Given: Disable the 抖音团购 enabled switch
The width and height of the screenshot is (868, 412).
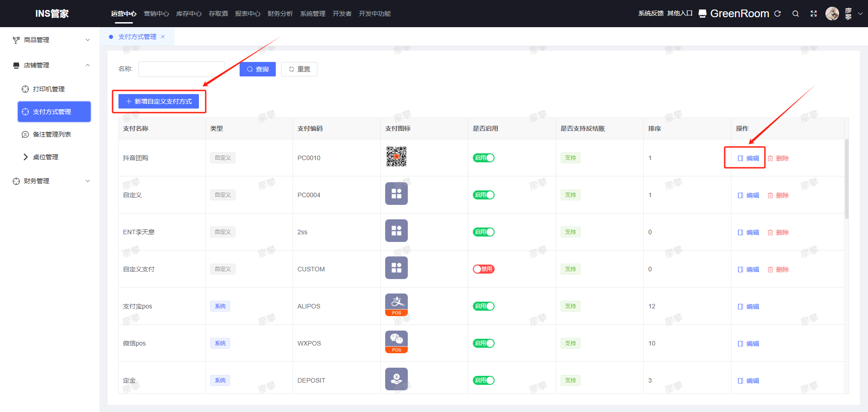Looking at the screenshot, I should (x=484, y=158).
